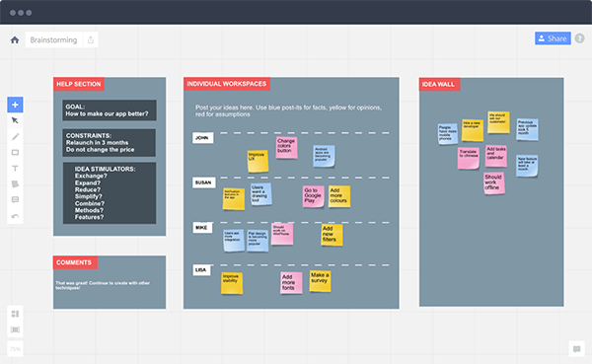The image size is (592, 364).
Task: Open the export board icon beside Brainstorming
Action: coord(91,39)
